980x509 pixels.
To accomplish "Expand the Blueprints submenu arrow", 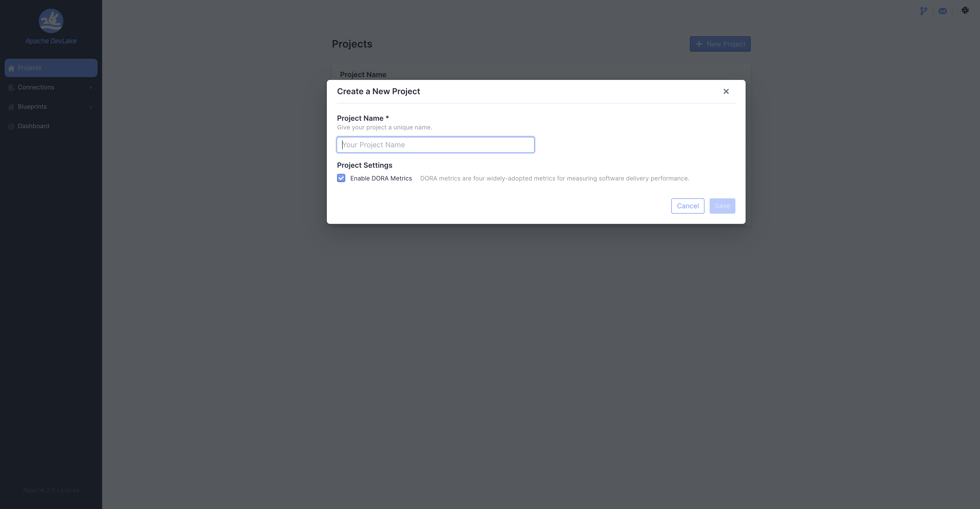I will tap(91, 107).
